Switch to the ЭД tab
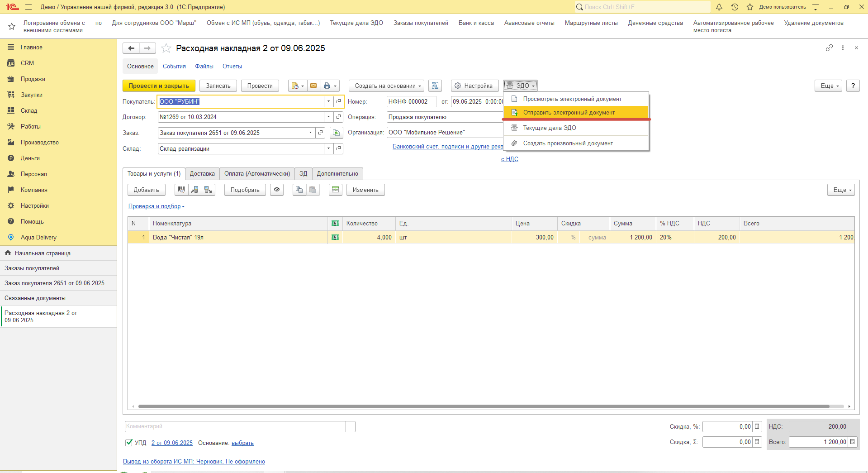 click(303, 173)
